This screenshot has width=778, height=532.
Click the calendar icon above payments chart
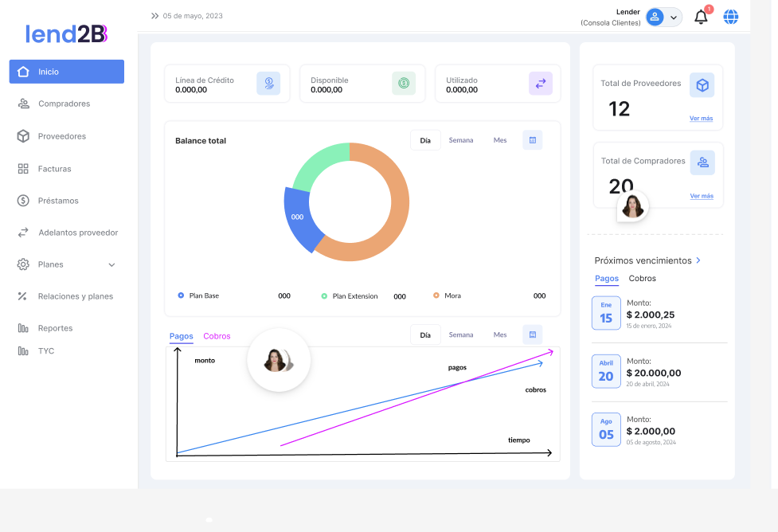532,334
